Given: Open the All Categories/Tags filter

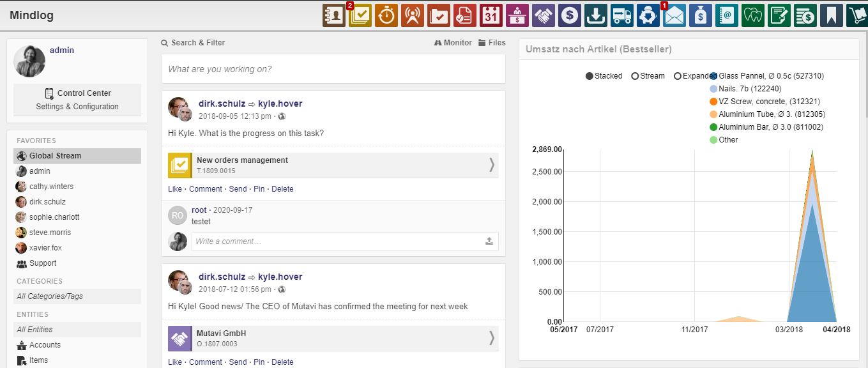Looking at the screenshot, I should 77,296.
